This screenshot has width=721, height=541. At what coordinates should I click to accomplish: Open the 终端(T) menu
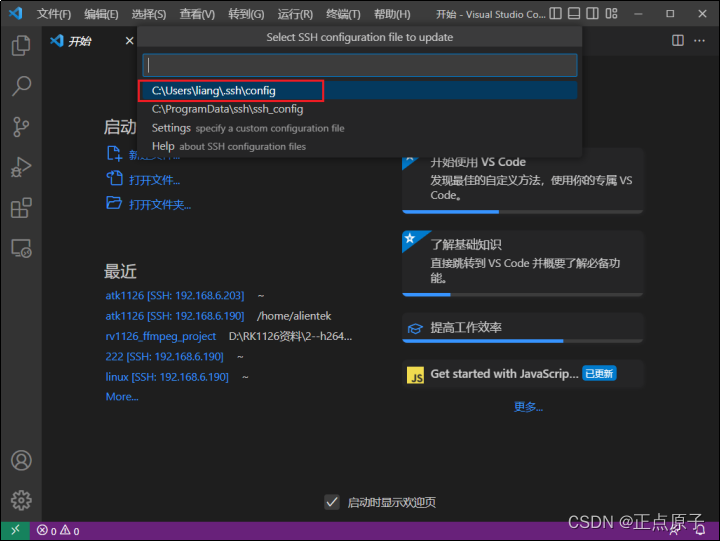pyautogui.click(x=343, y=14)
